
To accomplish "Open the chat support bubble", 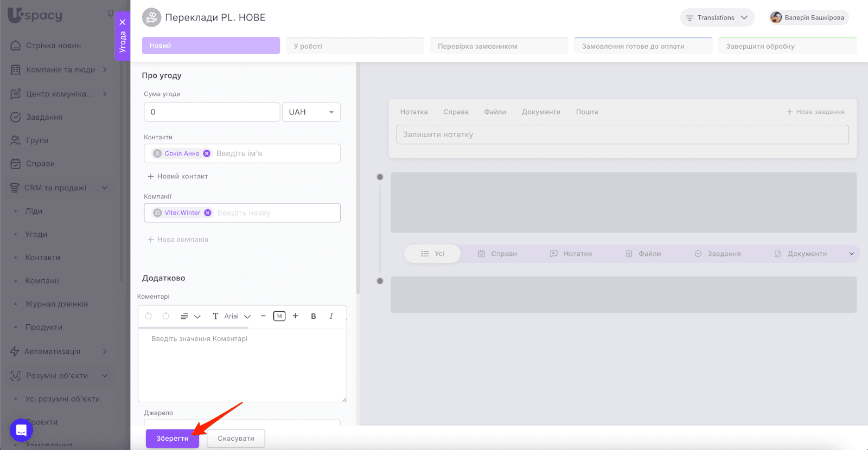I will [21, 430].
